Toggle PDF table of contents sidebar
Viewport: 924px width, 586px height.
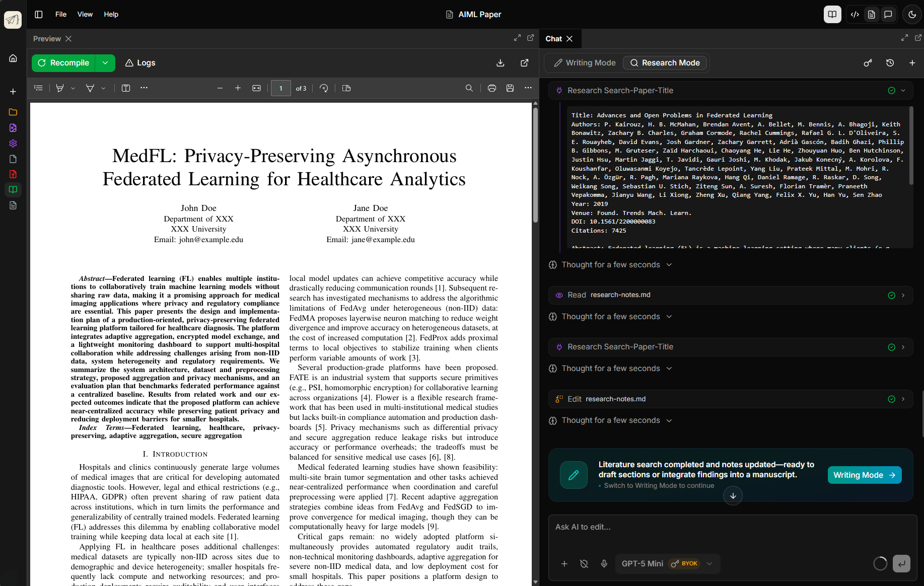(x=38, y=88)
